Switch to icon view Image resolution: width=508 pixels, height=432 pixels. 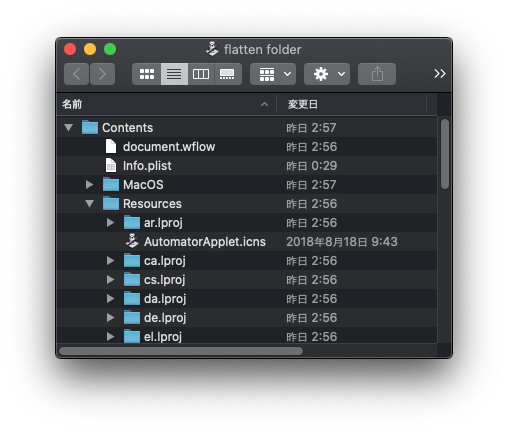[147, 74]
